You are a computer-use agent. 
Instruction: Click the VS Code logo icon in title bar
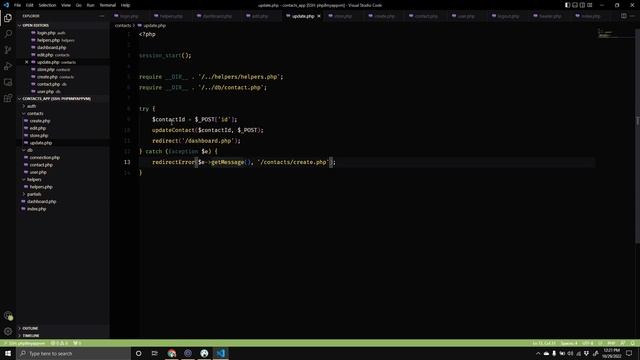pos(6,5)
